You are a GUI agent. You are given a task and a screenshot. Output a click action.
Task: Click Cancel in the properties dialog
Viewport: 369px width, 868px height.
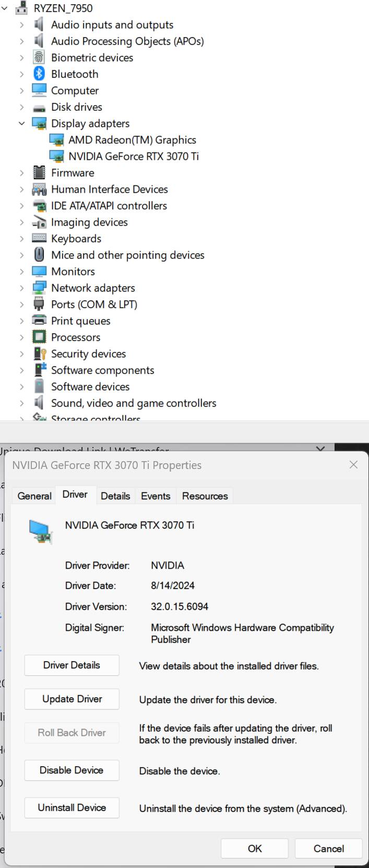point(329,849)
